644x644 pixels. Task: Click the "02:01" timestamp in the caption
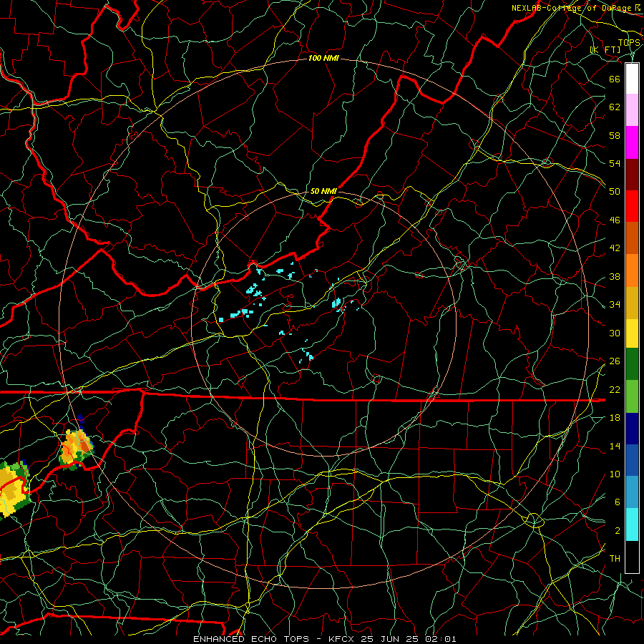pos(441,639)
